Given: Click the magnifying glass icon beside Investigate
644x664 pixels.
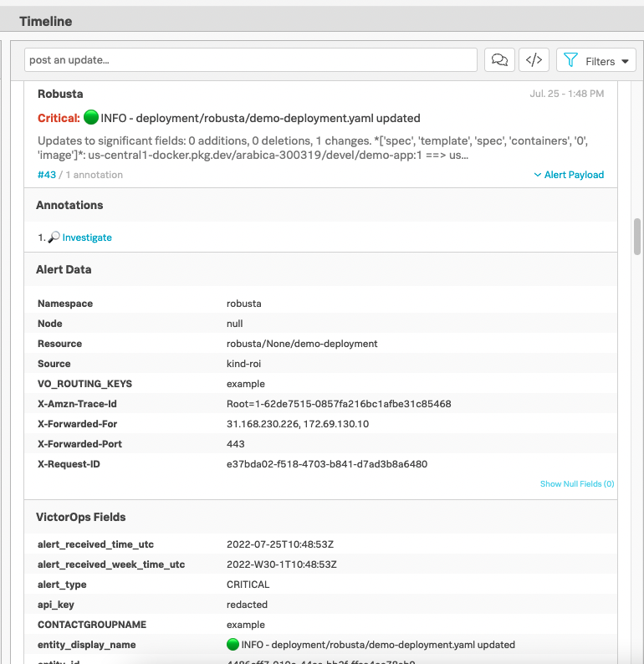Looking at the screenshot, I should click(x=54, y=238).
